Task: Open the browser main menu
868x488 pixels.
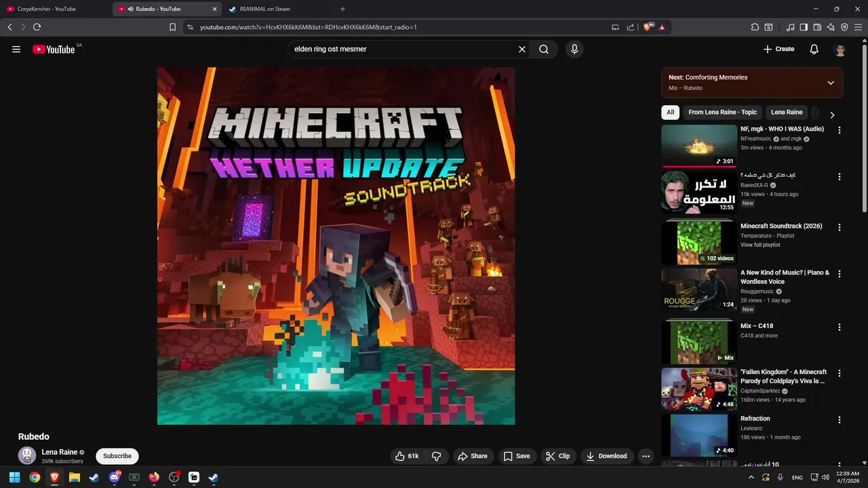Action: [x=858, y=27]
